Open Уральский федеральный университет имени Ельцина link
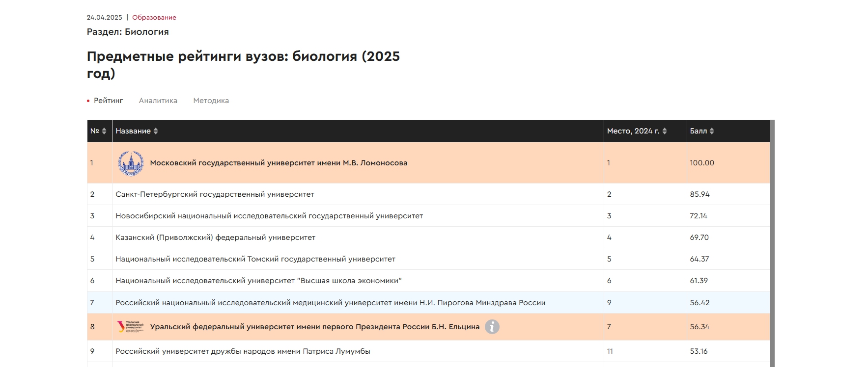 coord(315,327)
